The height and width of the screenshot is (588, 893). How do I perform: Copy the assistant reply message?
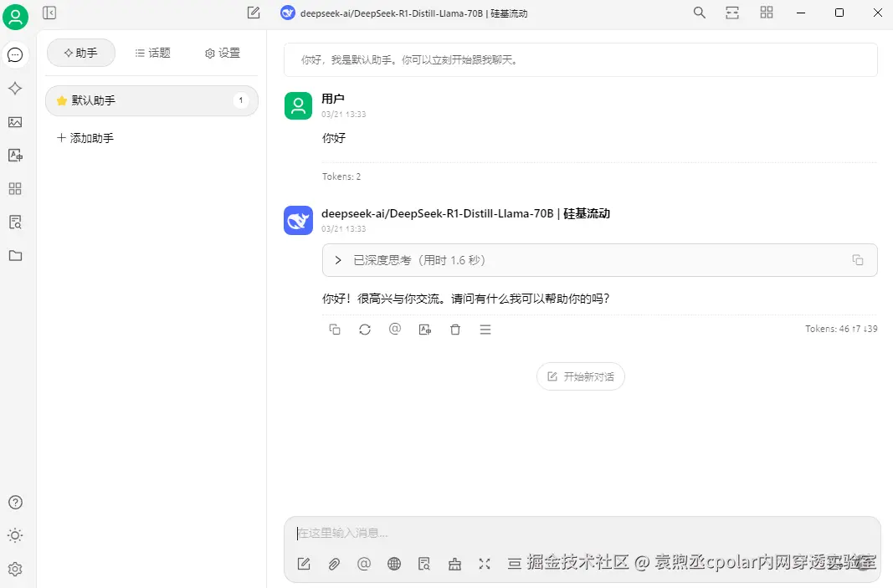point(335,330)
